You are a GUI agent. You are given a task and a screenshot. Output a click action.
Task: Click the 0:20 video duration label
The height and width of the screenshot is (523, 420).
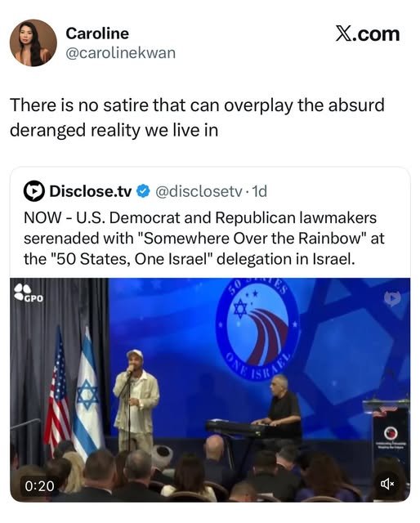[39, 485]
